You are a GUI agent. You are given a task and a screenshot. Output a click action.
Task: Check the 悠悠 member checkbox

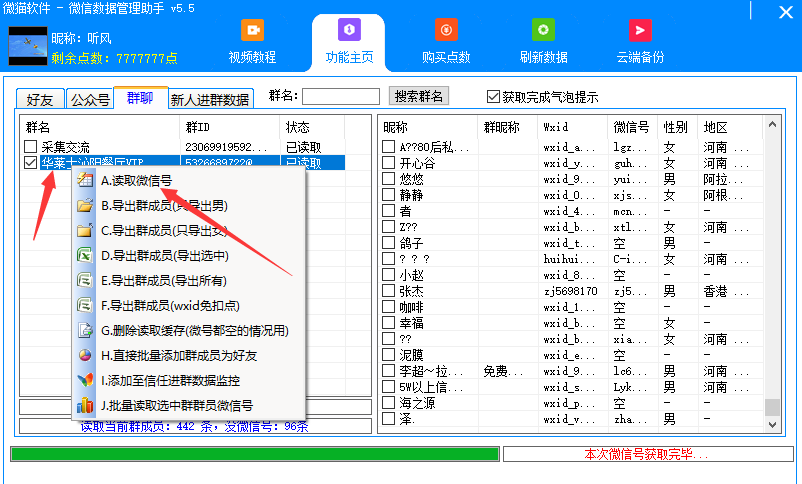point(389,179)
